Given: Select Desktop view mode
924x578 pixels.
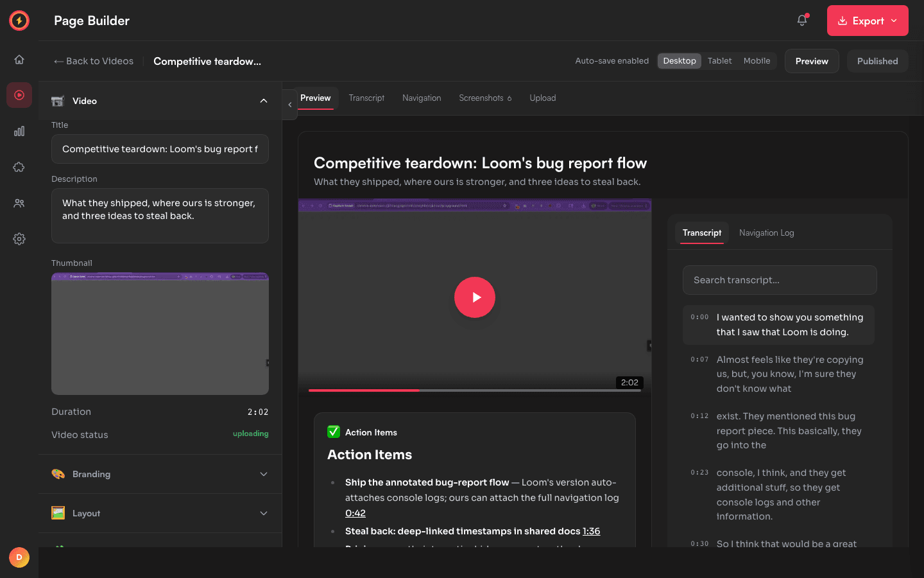Looking at the screenshot, I should pos(680,61).
